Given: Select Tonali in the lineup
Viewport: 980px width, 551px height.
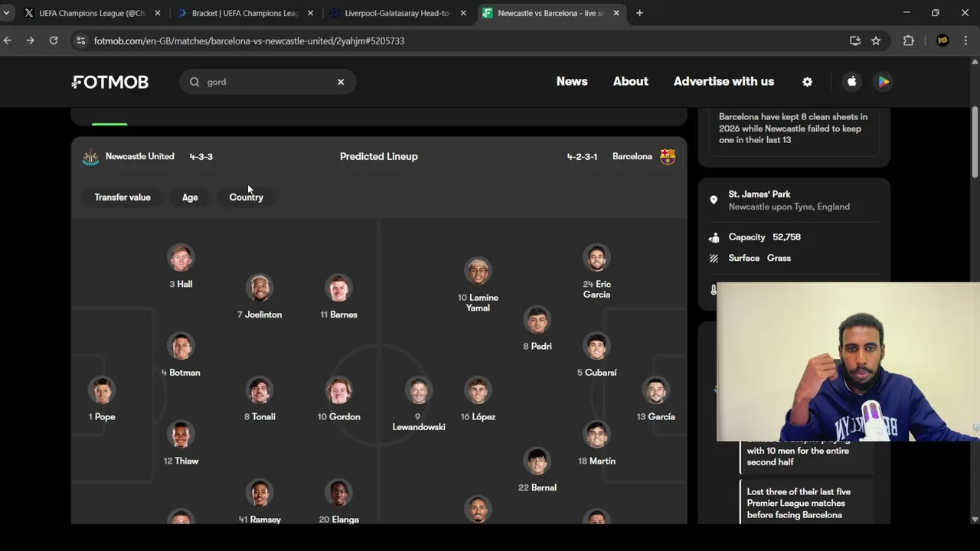Looking at the screenshot, I should pyautogui.click(x=260, y=399).
